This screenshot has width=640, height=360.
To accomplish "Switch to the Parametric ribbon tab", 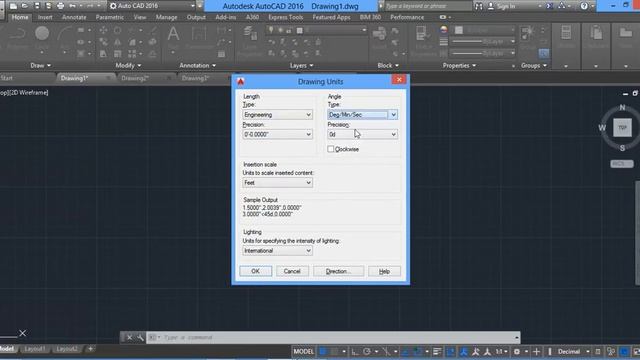I will tap(109, 17).
